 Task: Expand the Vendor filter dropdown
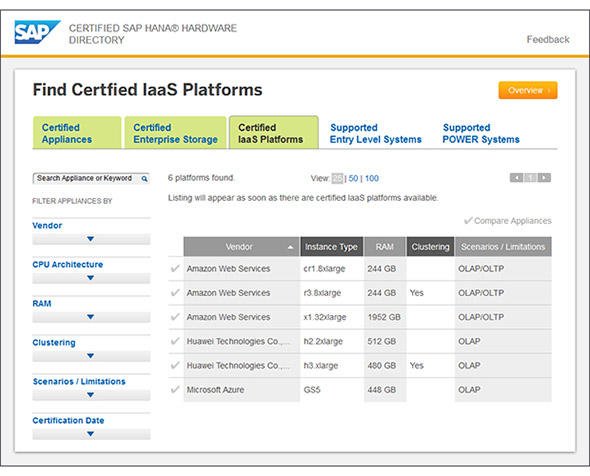coord(91,239)
